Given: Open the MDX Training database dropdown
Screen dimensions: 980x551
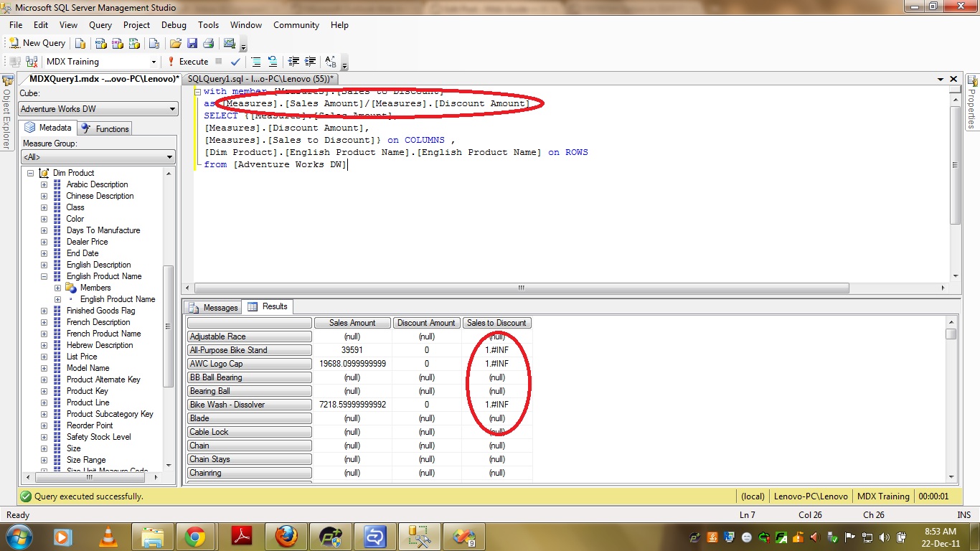Looking at the screenshot, I should 154,62.
